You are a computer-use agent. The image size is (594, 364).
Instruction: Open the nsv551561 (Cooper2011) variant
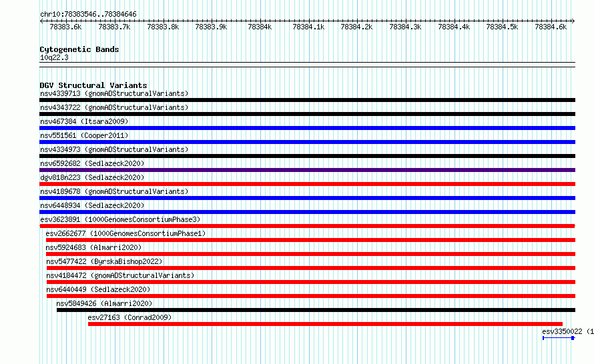84,135
